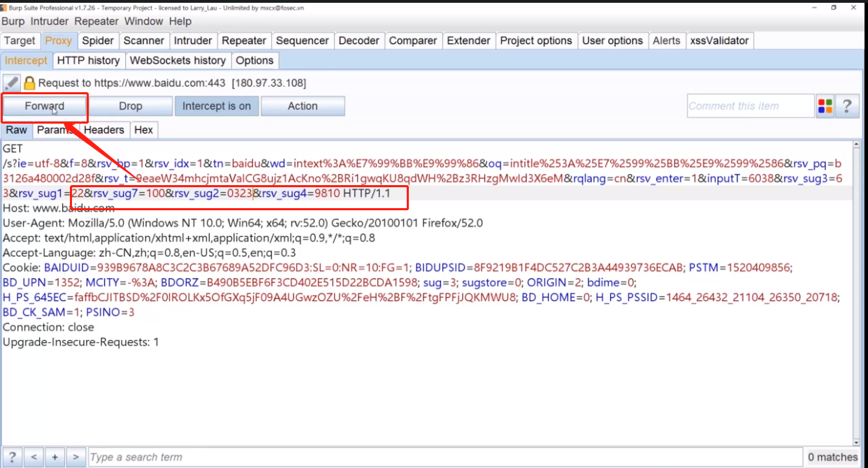Open the Repeater tool tab
This screenshot has height=468, width=868.
(x=244, y=41)
